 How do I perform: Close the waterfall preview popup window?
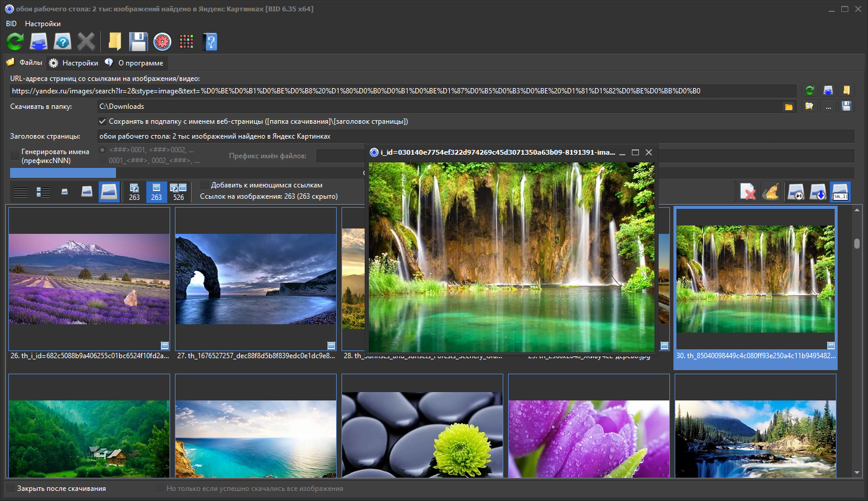[649, 152]
